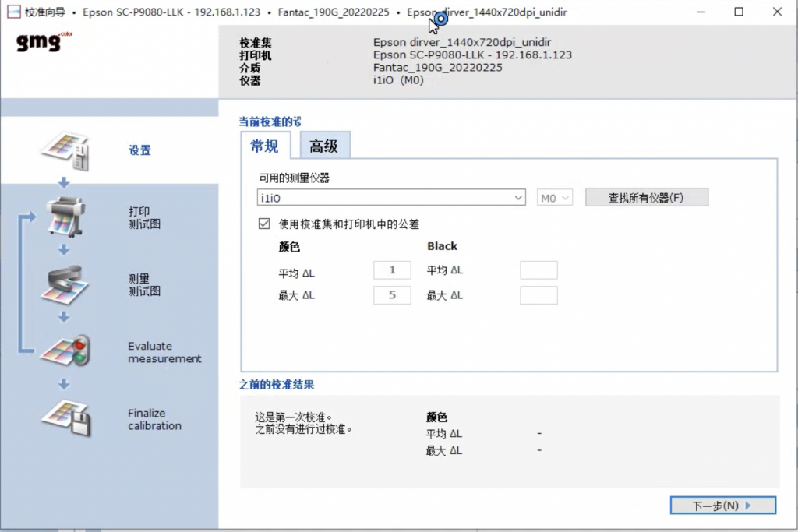Maximize the calibration wizard window
The width and height of the screenshot is (798, 532).
tap(739, 12)
